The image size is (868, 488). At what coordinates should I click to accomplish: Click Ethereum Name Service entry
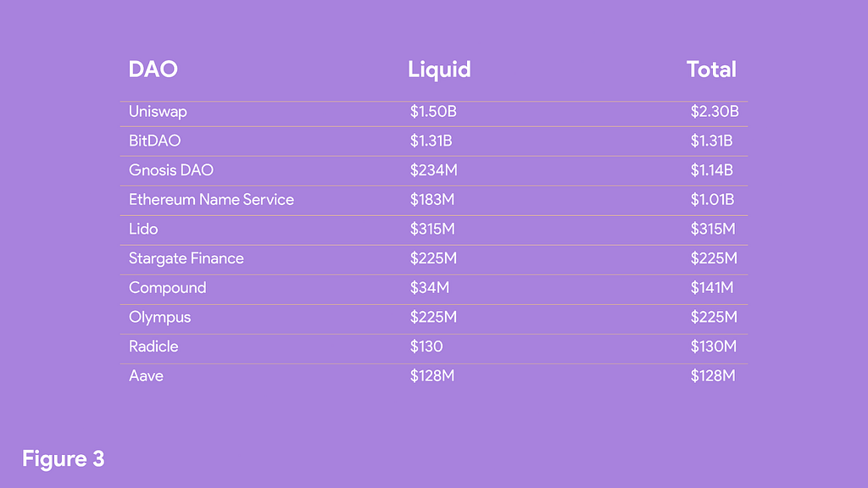click(x=211, y=199)
